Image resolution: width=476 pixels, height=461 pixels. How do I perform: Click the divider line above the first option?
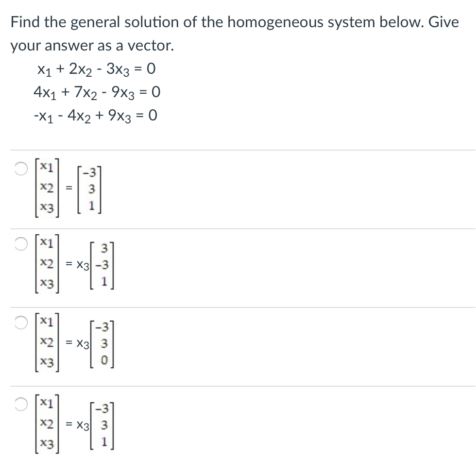[x=238, y=149]
